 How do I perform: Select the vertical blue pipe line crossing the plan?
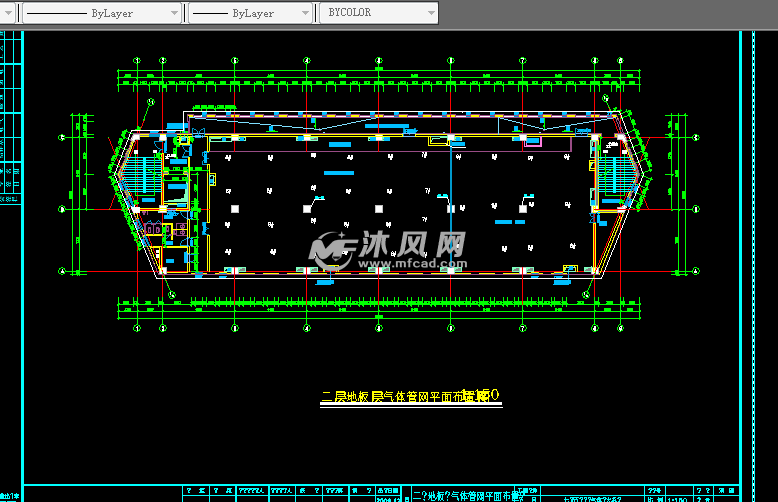click(x=451, y=205)
